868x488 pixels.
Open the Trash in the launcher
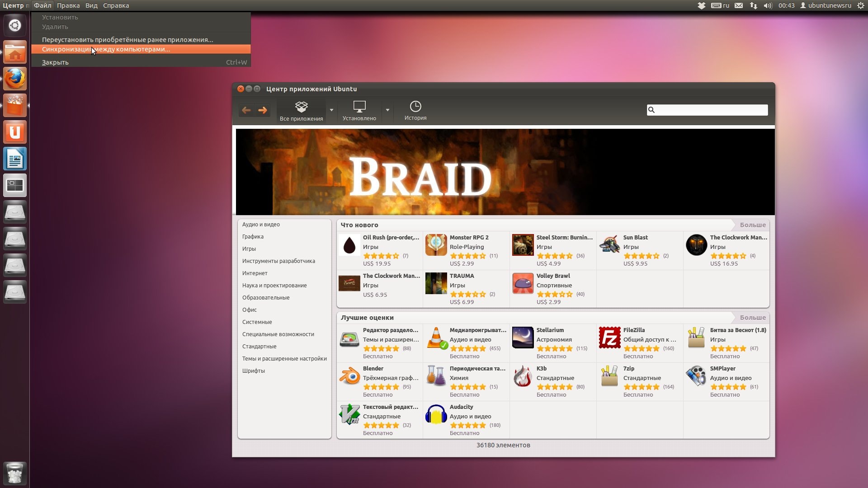pyautogui.click(x=15, y=473)
